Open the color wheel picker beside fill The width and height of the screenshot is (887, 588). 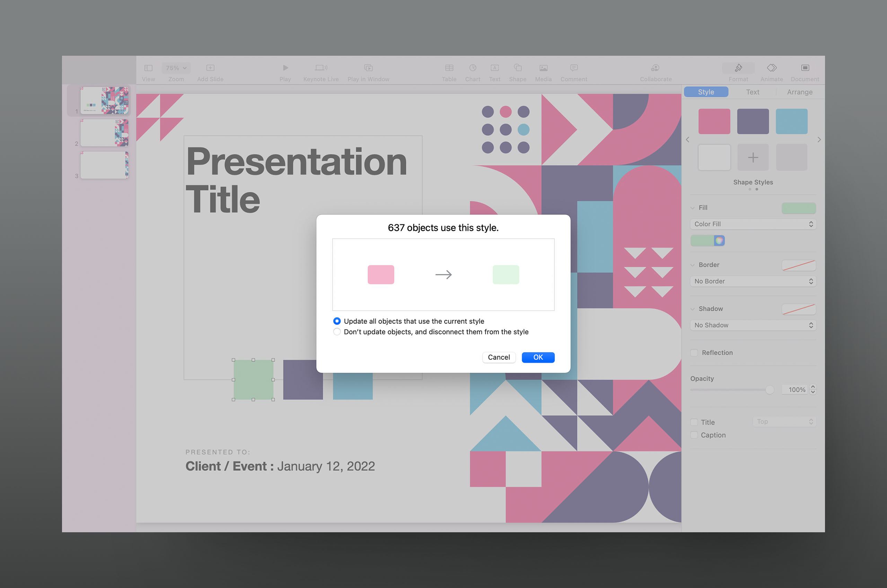point(719,241)
